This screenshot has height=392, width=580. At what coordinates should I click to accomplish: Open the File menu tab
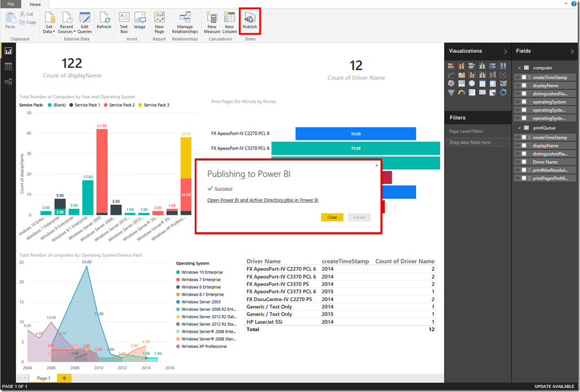(11, 4)
